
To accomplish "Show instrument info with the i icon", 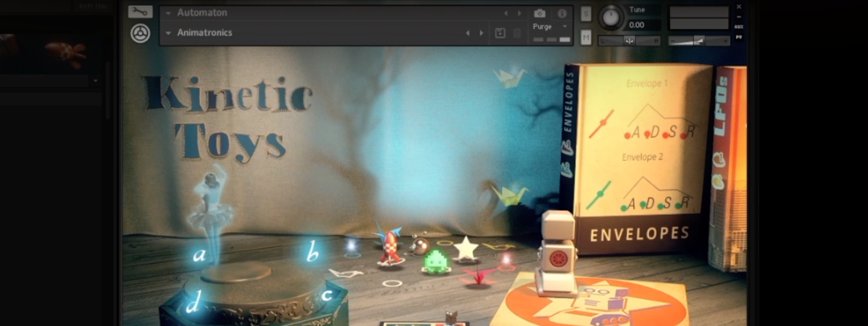I will pos(562,14).
